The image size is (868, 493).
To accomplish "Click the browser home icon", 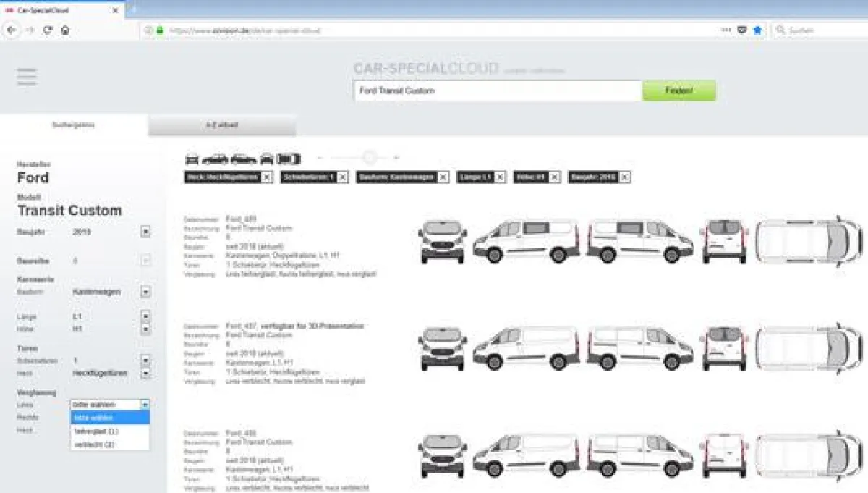I will tap(65, 30).
